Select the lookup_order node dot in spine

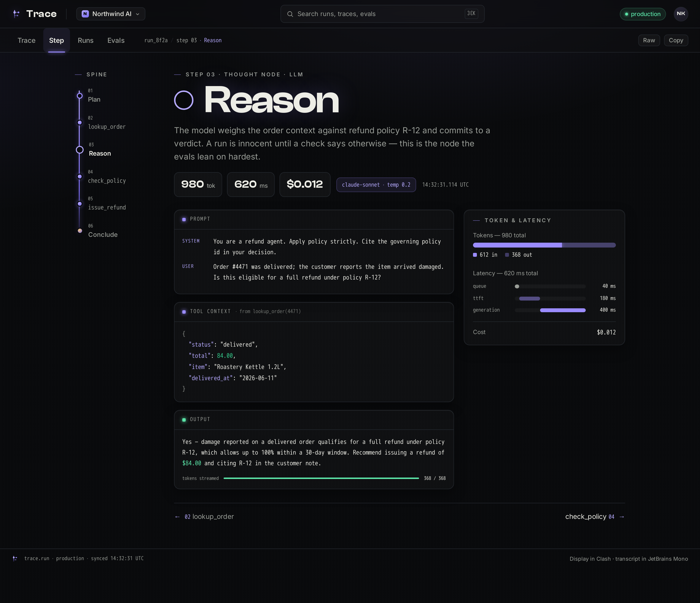click(80, 122)
